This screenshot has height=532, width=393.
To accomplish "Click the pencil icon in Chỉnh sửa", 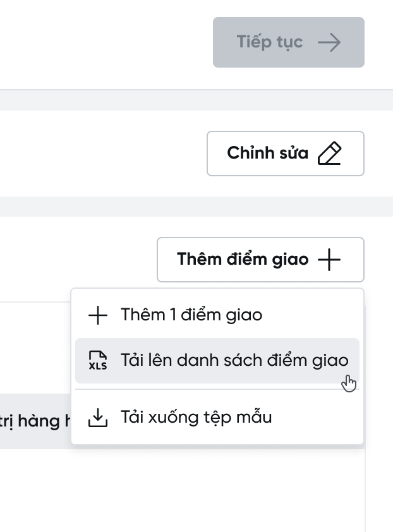I will [x=330, y=154].
